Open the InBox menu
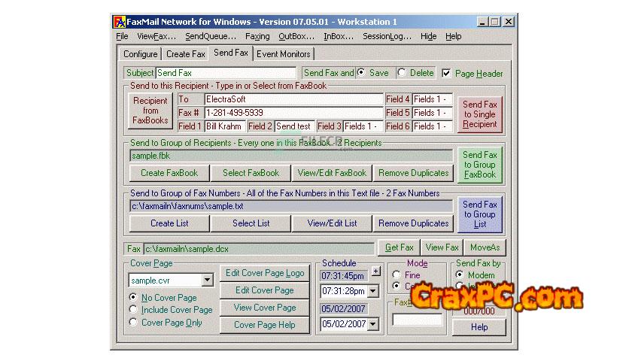 coord(339,37)
